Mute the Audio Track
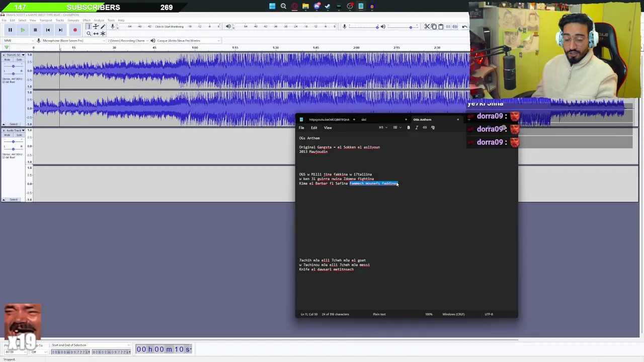Viewport: 644px width, 362px height. (x=8, y=135)
